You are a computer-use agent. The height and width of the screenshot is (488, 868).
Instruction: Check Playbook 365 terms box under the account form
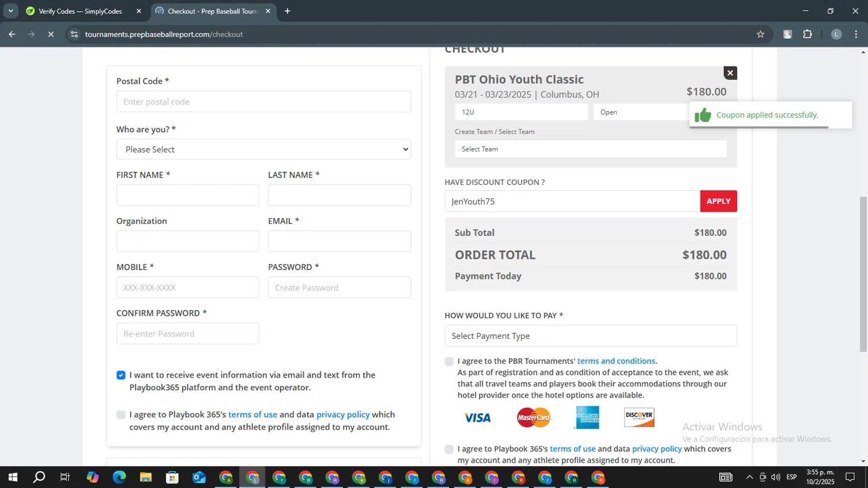(121, 415)
